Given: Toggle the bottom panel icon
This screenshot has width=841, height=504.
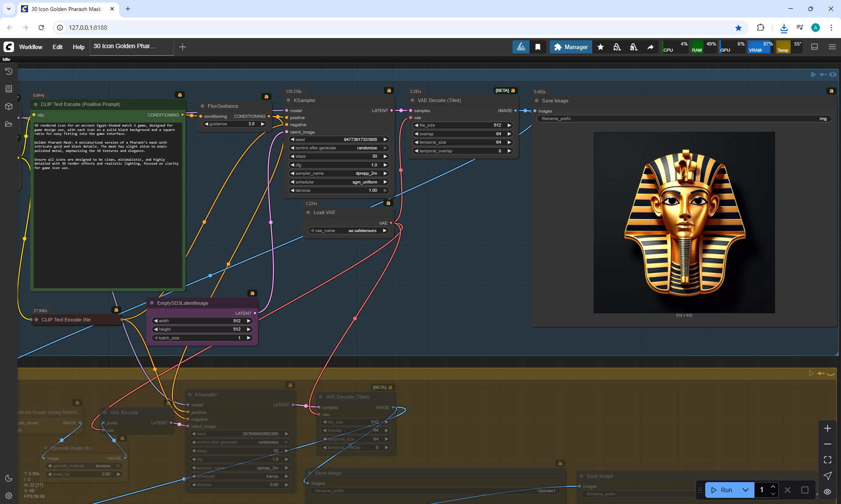Looking at the screenshot, I should [x=815, y=47].
